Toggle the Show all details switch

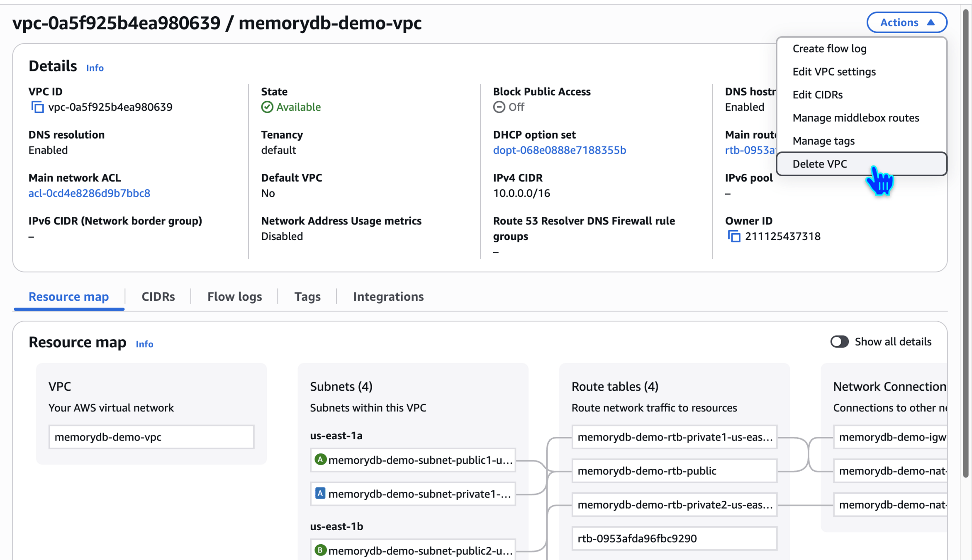point(839,341)
